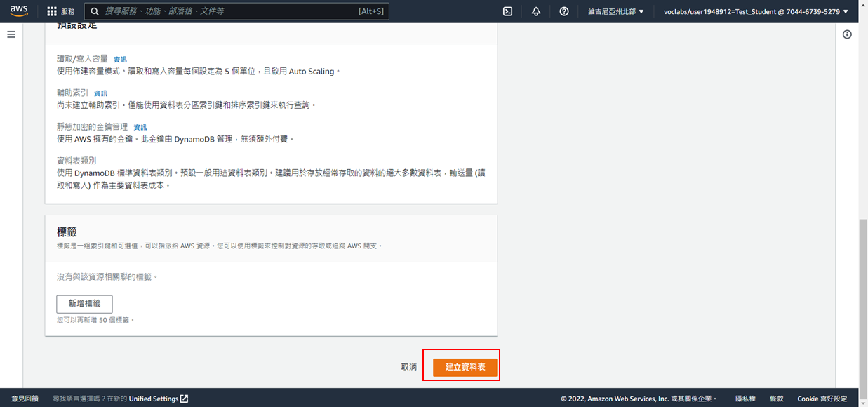Open Cookie 喜好設定
868x407 pixels.
tap(822, 399)
